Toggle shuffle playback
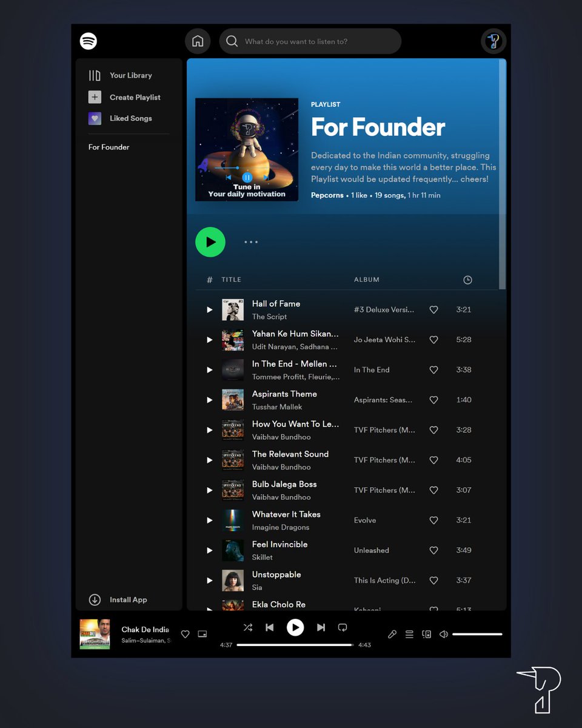 pyautogui.click(x=248, y=627)
